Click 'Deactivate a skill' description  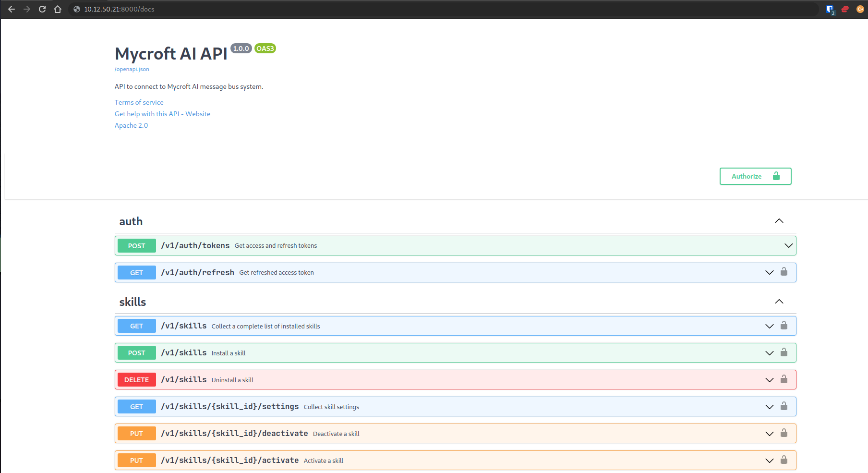coord(336,434)
